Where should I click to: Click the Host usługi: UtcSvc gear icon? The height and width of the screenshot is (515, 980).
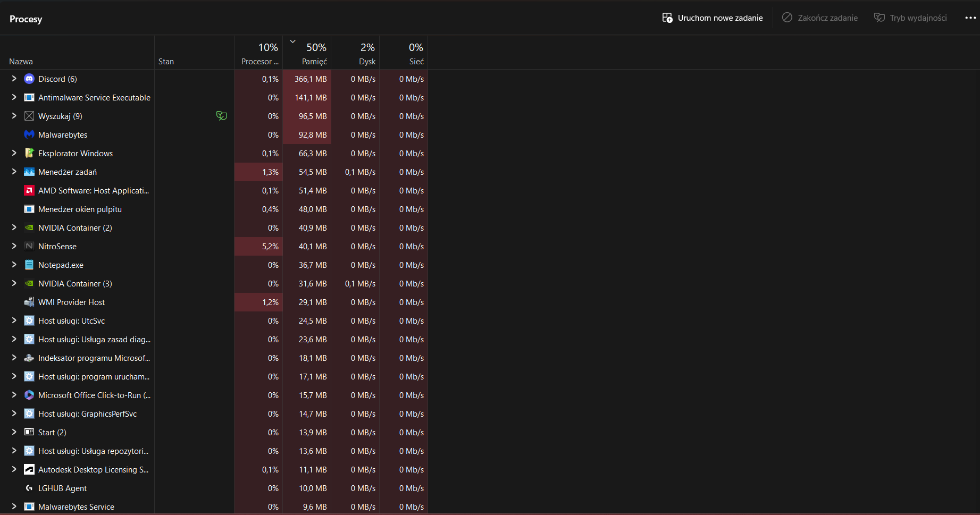(29, 320)
